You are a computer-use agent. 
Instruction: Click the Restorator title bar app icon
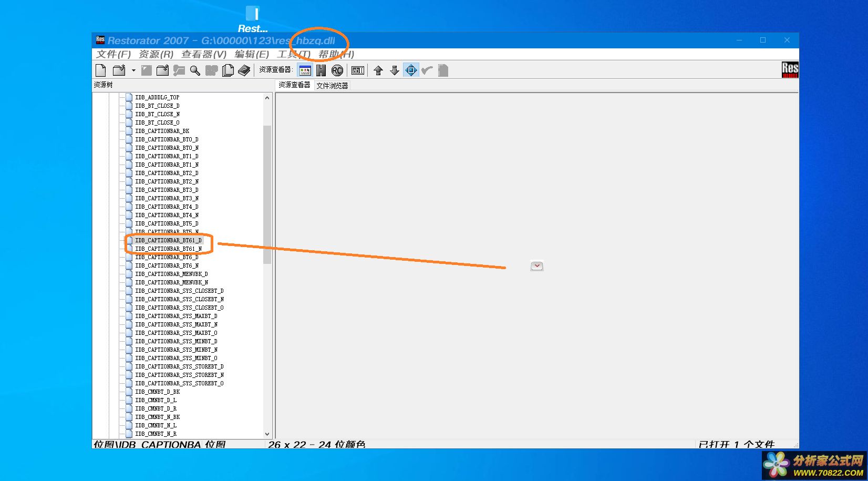pos(100,40)
